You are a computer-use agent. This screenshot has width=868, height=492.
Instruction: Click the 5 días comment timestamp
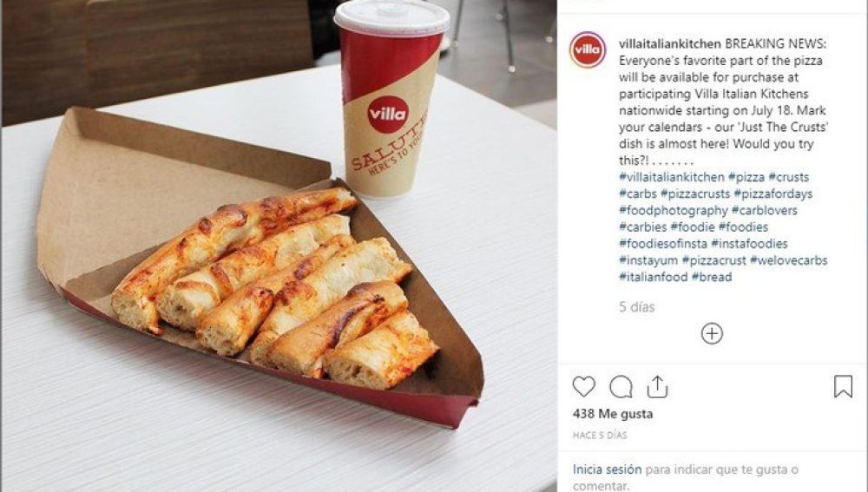click(x=636, y=307)
